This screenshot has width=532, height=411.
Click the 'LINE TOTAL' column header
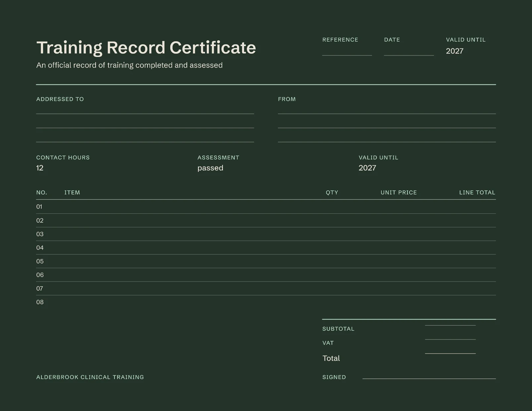(477, 193)
